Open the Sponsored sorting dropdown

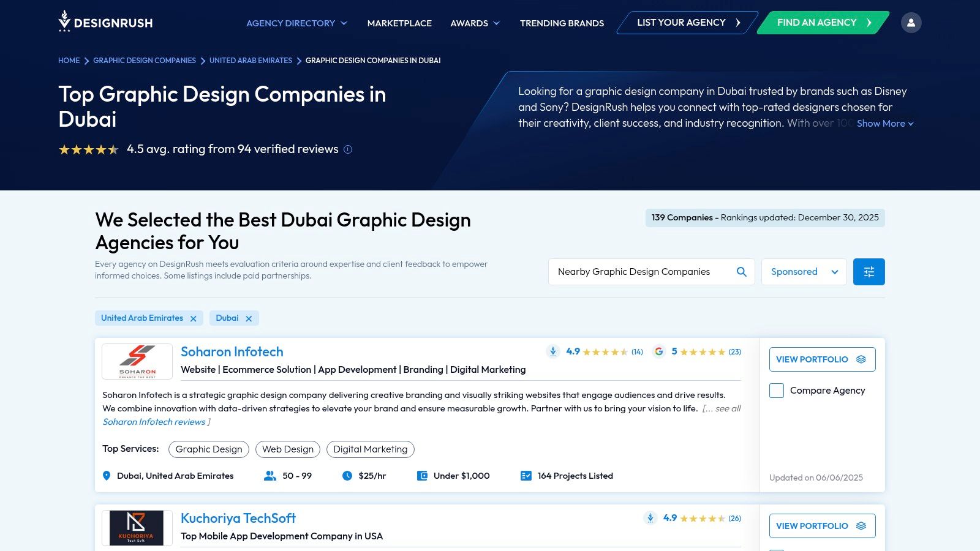[x=804, y=271]
